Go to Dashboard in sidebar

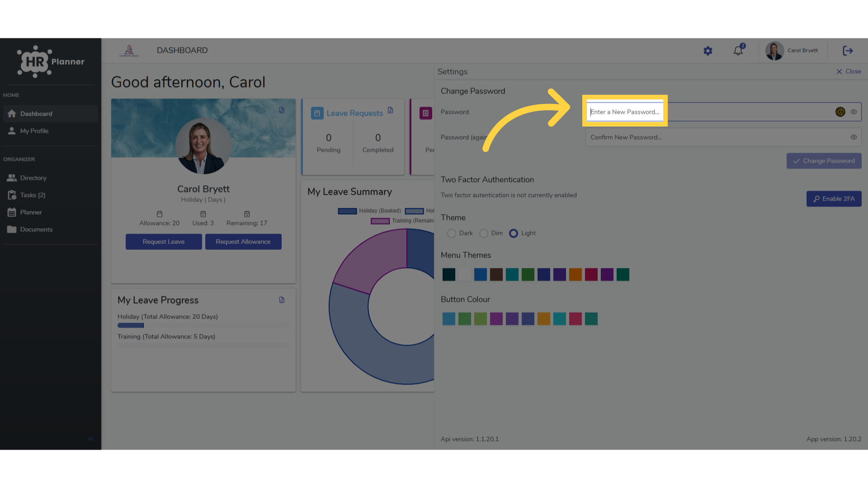point(51,114)
